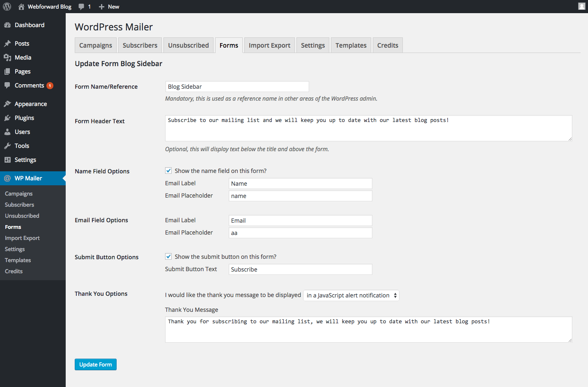Click the Email Field Options label
The height and width of the screenshot is (387, 588).
[101, 220]
